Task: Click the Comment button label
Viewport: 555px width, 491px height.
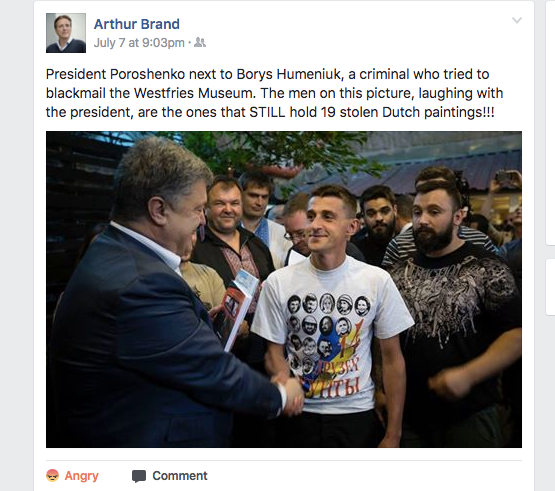Action: (x=180, y=476)
